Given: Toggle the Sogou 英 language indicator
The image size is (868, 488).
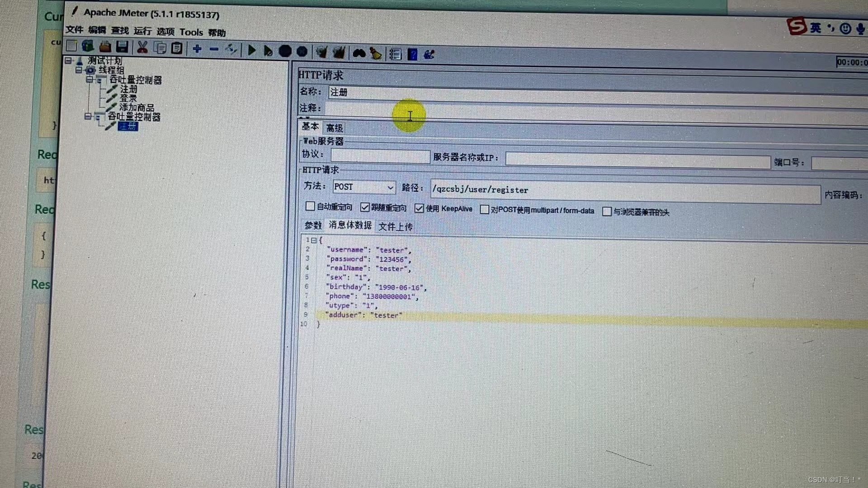Looking at the screenshot, I should click(816, 28).
